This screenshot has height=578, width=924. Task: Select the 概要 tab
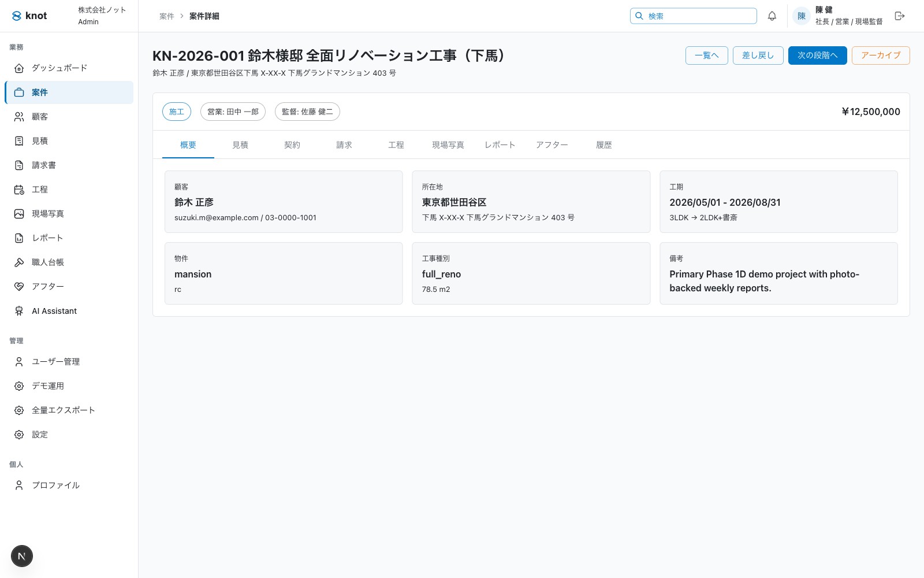point(188,145)
